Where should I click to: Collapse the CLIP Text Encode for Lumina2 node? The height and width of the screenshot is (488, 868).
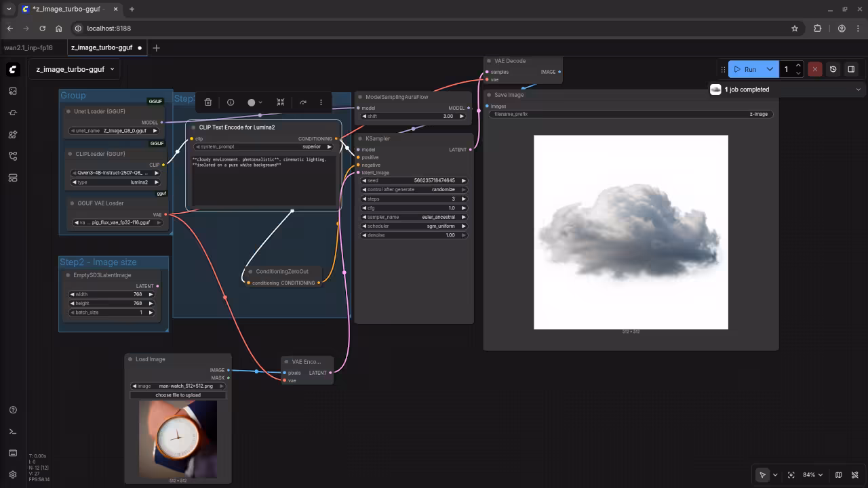(194, 127)
